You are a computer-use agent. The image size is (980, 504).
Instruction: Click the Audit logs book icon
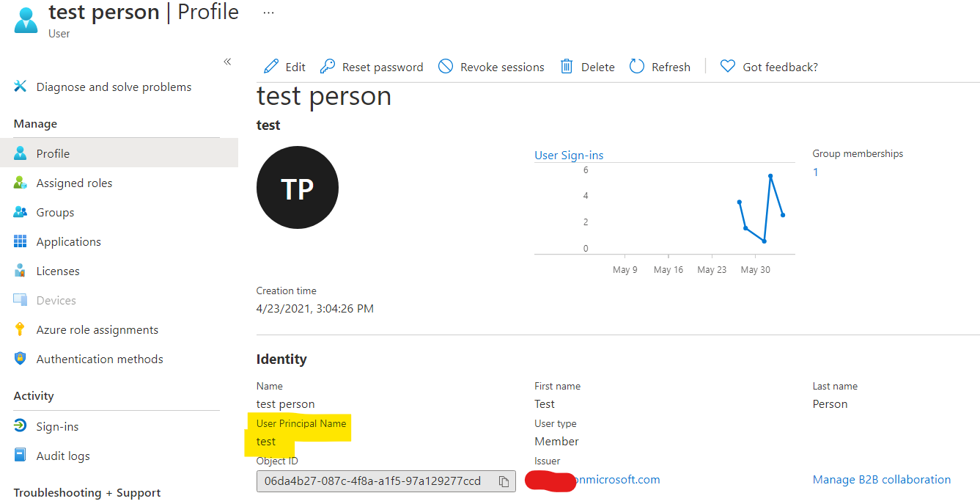point(21,456)
